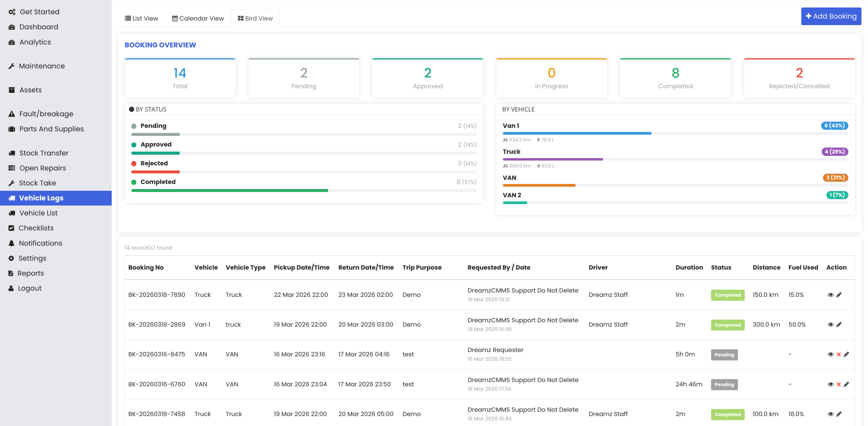Open the Vehicle List sidebar link
868x426 pixels.
[x=38, y=213]
